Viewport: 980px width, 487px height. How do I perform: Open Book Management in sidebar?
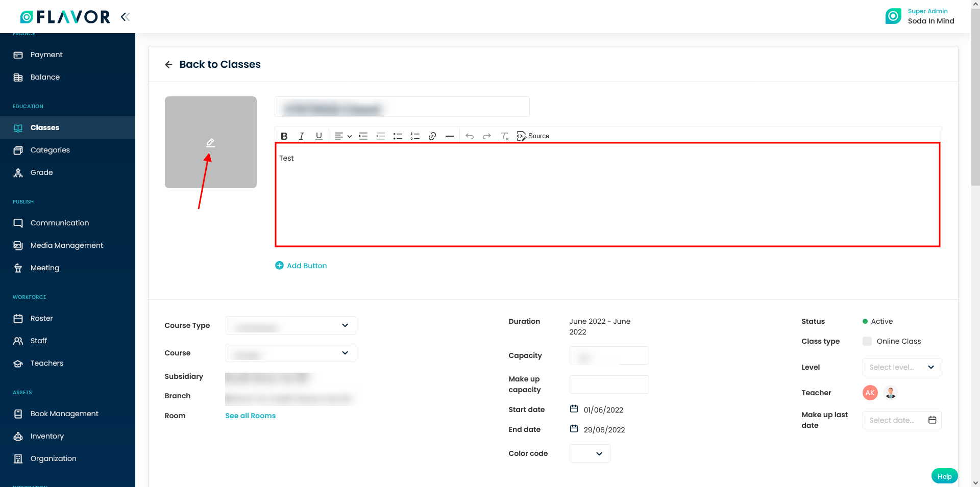67,414
